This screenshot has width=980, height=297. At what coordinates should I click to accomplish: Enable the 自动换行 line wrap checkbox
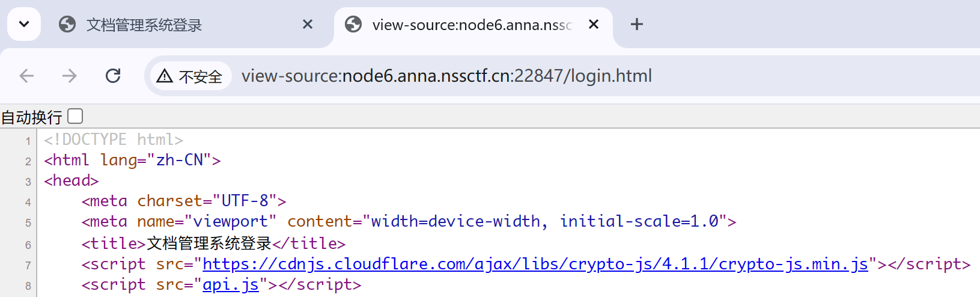76,116
